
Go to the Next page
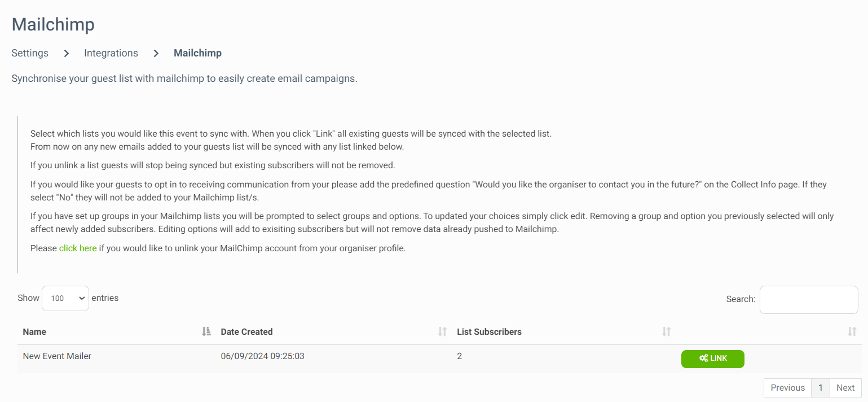coord(845,387)
